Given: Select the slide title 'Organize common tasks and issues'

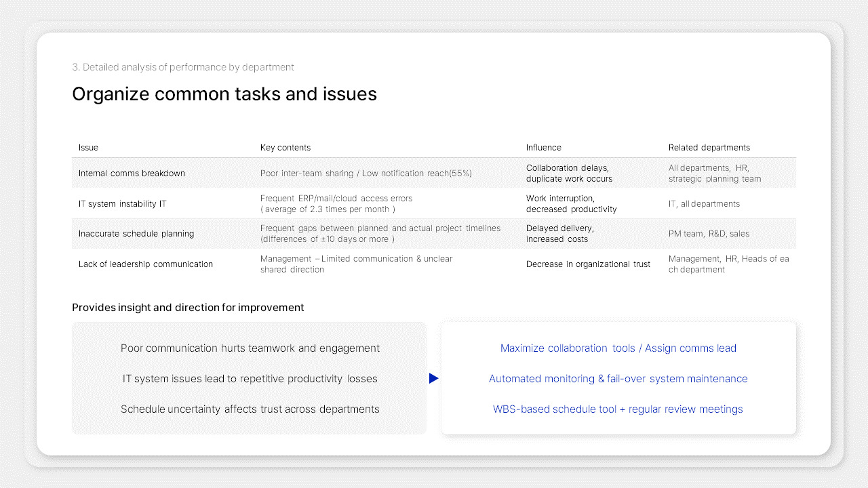Looking at the screenshot, I should 224,94.
